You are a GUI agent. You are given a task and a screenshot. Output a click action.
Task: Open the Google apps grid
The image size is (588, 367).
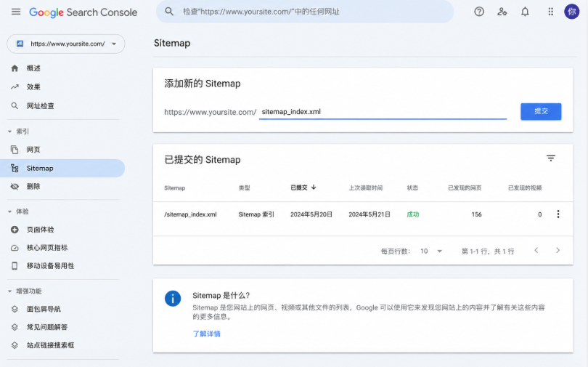pyautogui.click(x=550, y=12)
